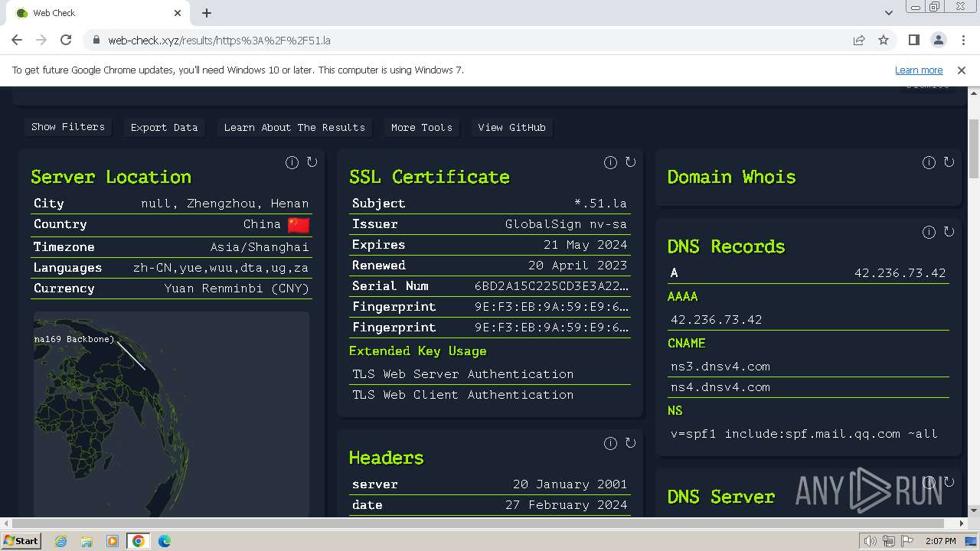Select the Web Check tab

(x=97, y=13)
